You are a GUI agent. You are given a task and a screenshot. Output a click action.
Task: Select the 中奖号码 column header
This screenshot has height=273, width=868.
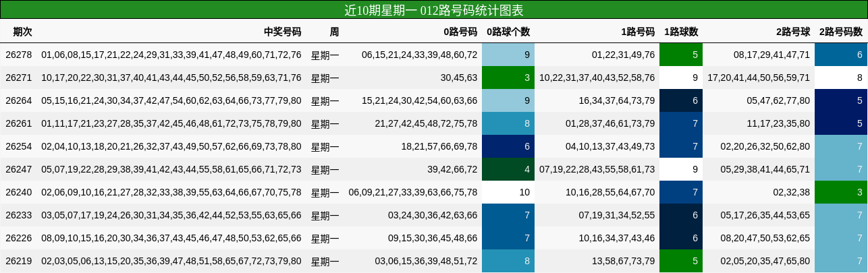(283, 32)
